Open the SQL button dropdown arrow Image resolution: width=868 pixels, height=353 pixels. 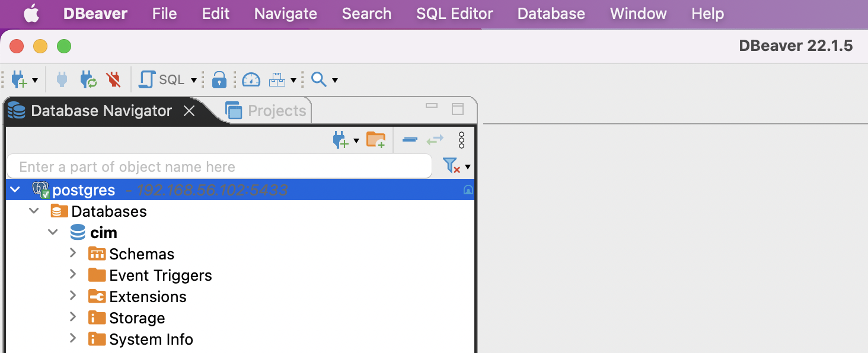click(x=193, y=80)
